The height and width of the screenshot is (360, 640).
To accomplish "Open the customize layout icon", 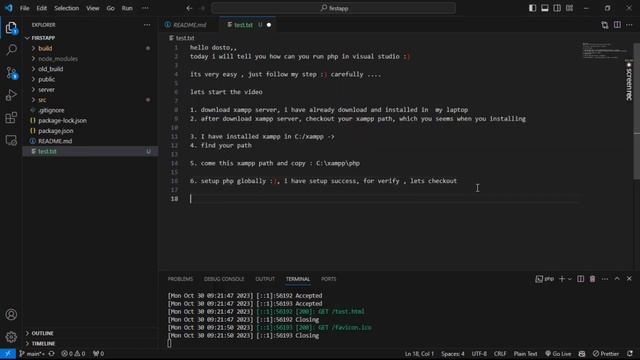I will click(x=569, y=8).
